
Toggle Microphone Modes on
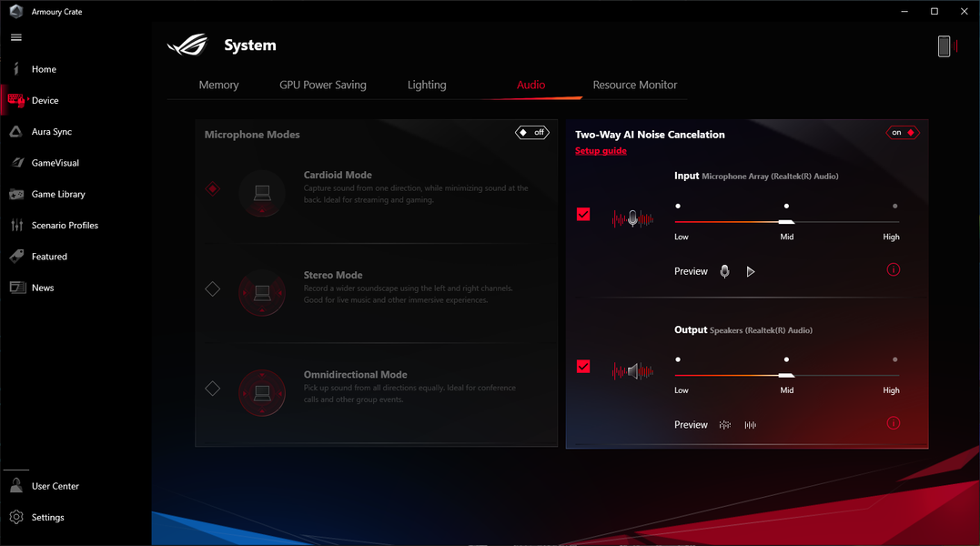point(532,133)
